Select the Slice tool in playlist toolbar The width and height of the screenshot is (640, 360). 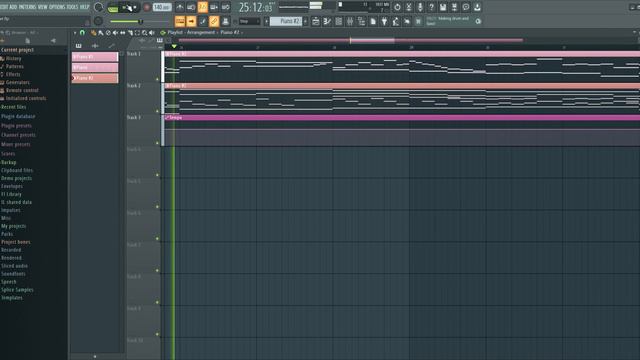[130, 33]
